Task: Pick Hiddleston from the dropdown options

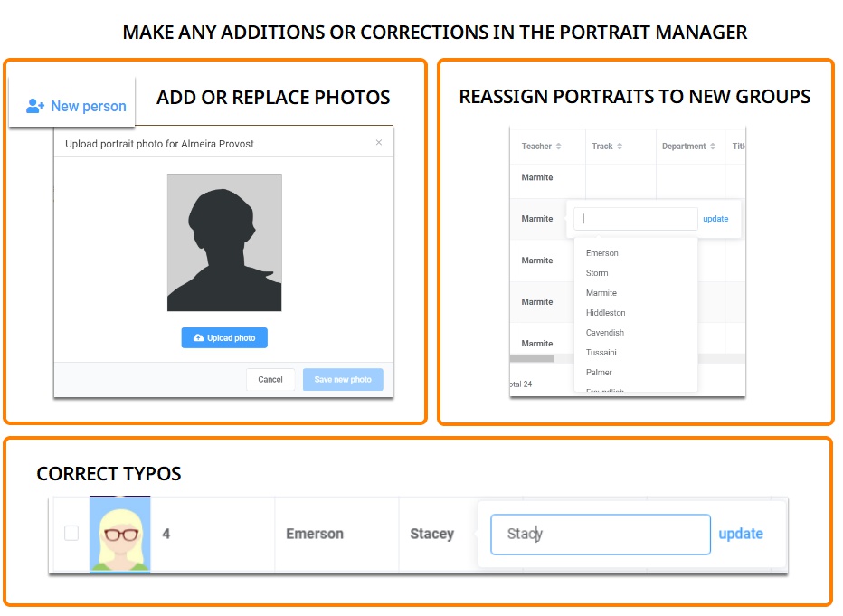Action: (605, 313)
